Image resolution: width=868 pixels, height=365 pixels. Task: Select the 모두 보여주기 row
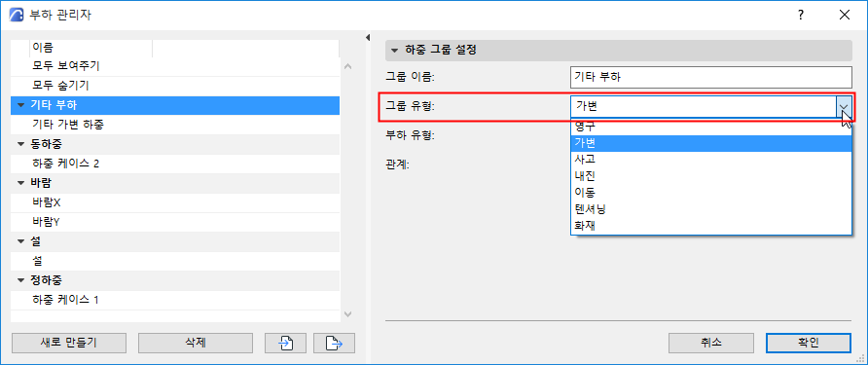[175, 66]
